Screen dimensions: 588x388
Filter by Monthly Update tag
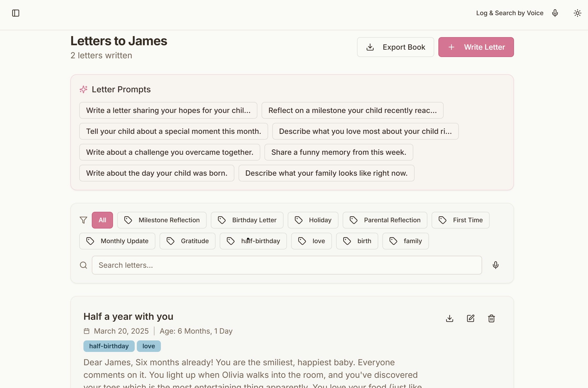point(117,241)
